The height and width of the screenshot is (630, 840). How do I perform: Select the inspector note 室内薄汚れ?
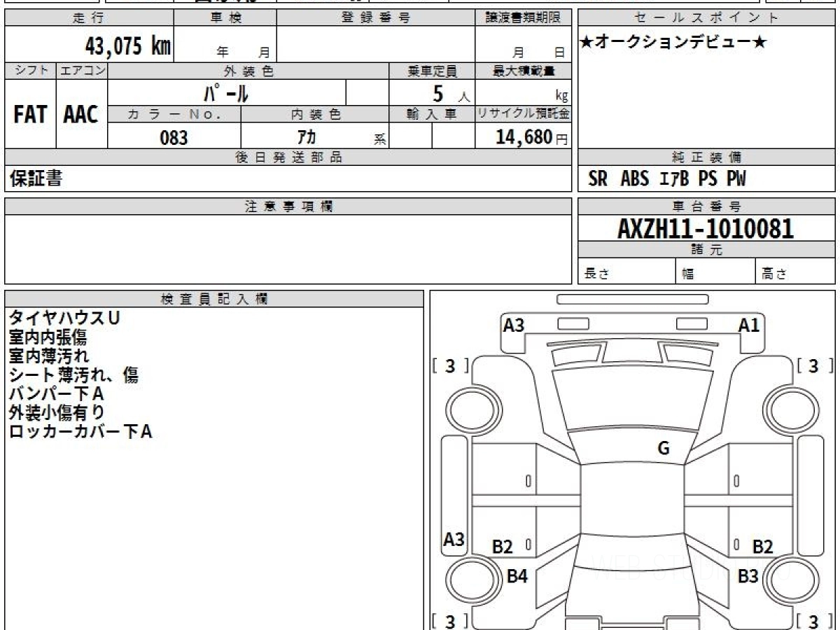tap(49, 356)
